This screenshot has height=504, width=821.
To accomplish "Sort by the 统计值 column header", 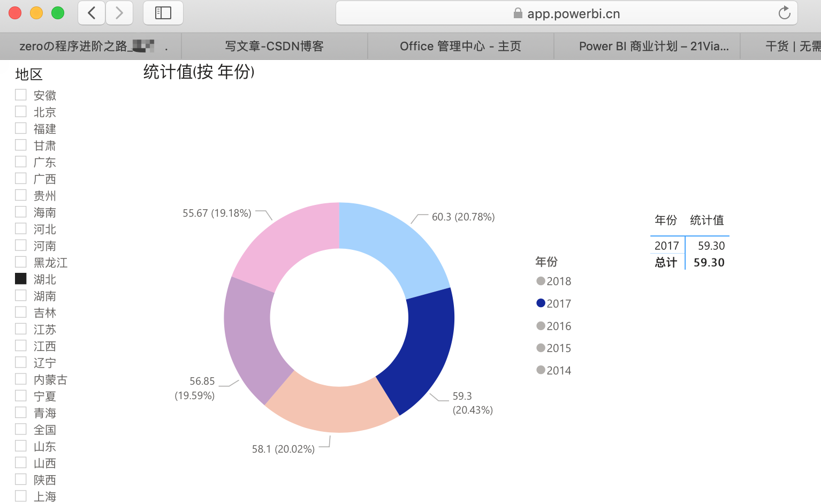I will point(707,220).
